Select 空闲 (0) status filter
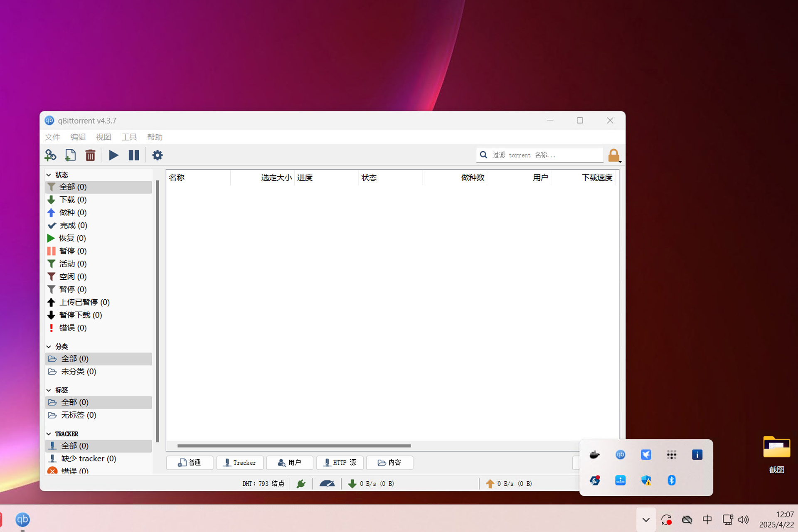Image resolution: width=798 pixels, height=532 pixels. 99,277
